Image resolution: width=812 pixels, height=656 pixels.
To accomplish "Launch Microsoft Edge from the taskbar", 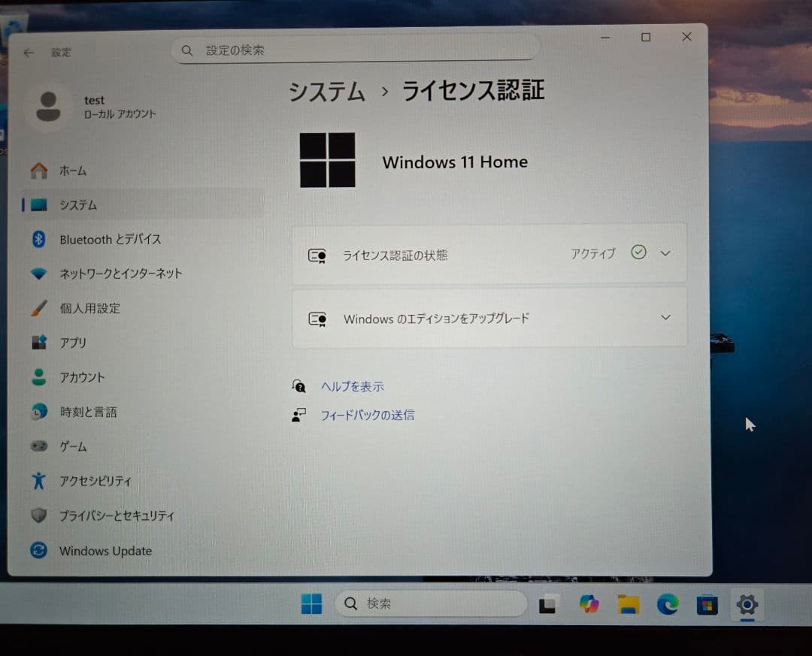I will click(668, 604).
